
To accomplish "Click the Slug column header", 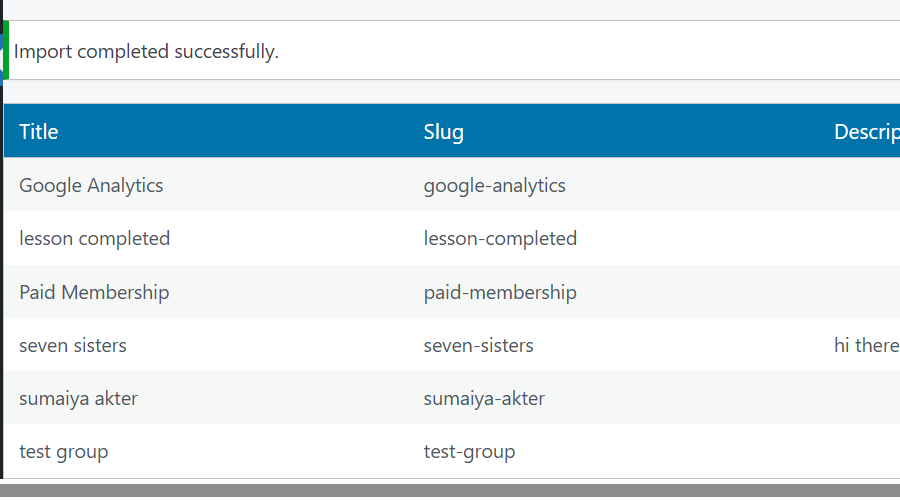I will 443,132.
